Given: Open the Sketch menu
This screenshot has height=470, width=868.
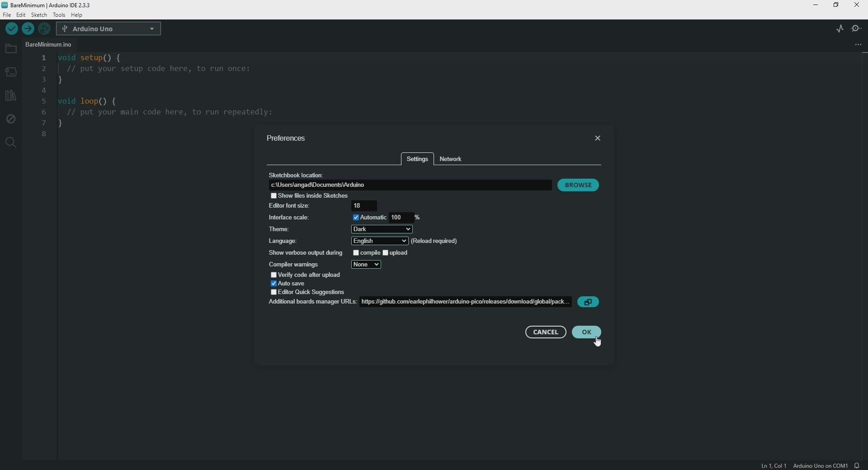Looking at the screenshot, I should pos(39,15).
